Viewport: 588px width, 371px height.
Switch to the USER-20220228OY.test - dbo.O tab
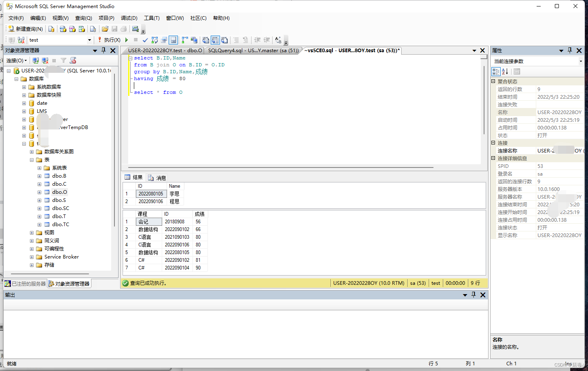coord(165,51)
